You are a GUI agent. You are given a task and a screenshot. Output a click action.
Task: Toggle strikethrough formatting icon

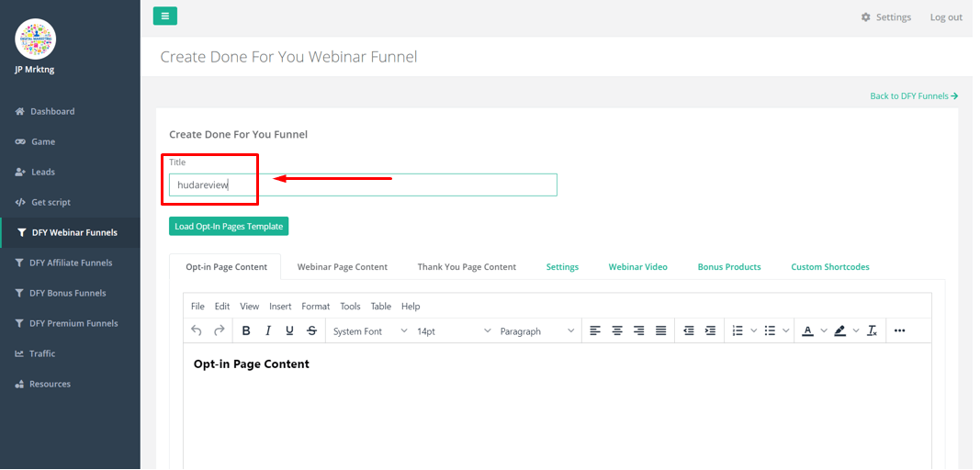coord(312,330)
